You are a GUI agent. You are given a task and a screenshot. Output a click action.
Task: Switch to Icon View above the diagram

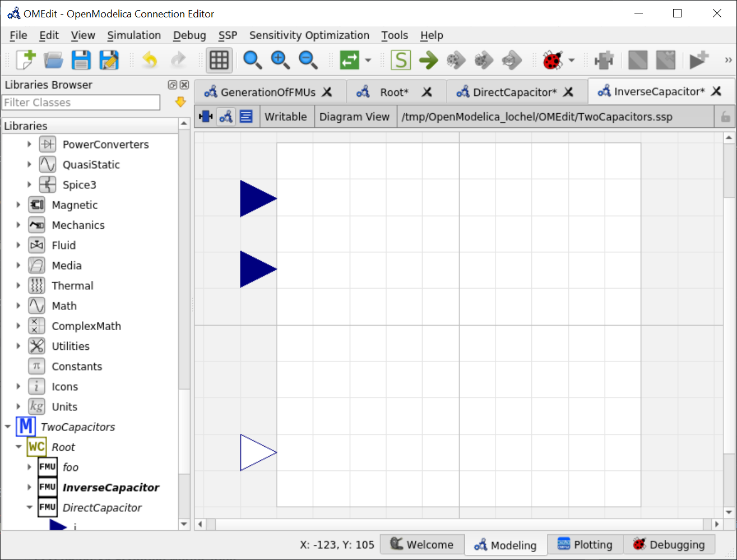[x=205, y=117]
